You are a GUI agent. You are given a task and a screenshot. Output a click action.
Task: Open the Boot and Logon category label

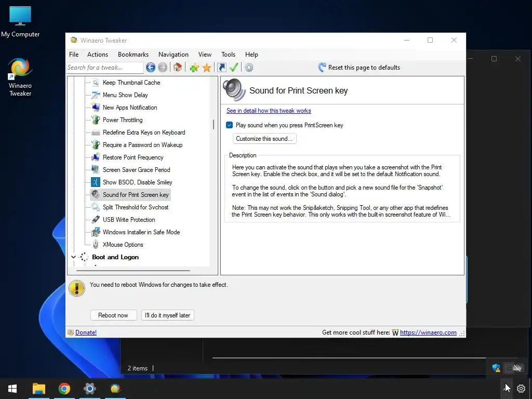click(115, 257)
